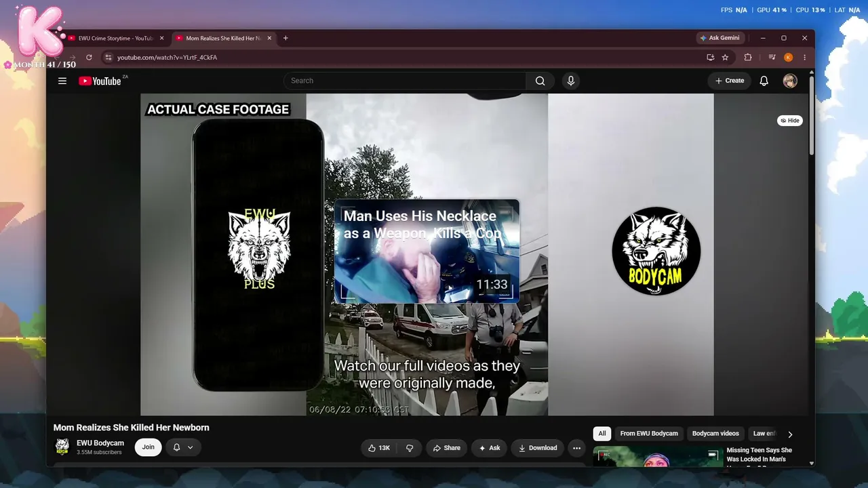Dislike the video

point(410,448)
